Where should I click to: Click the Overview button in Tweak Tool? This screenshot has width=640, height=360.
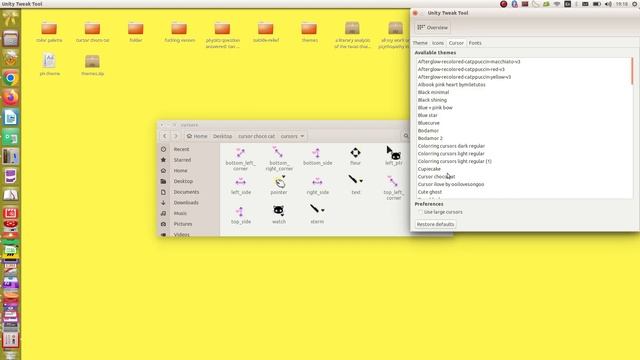432,27
